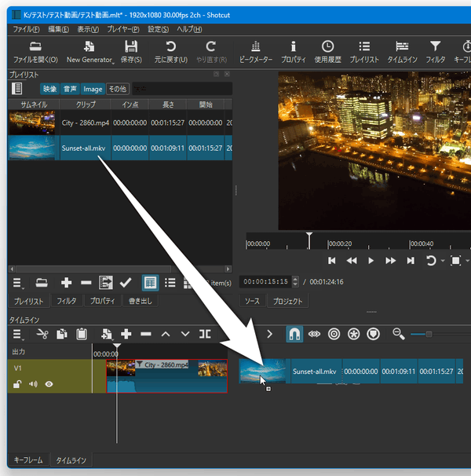The height and width of the screenshot is (476, 471).
Task: Click the playlist add plus icon
Action: (x=66, y=283)
